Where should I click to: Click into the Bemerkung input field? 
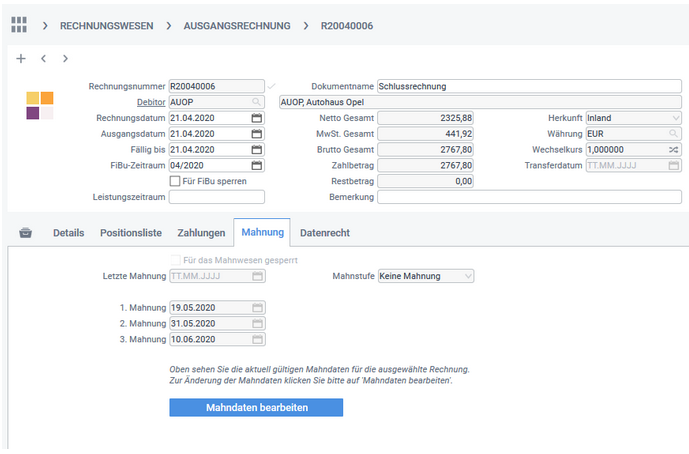tap(529, 197)
